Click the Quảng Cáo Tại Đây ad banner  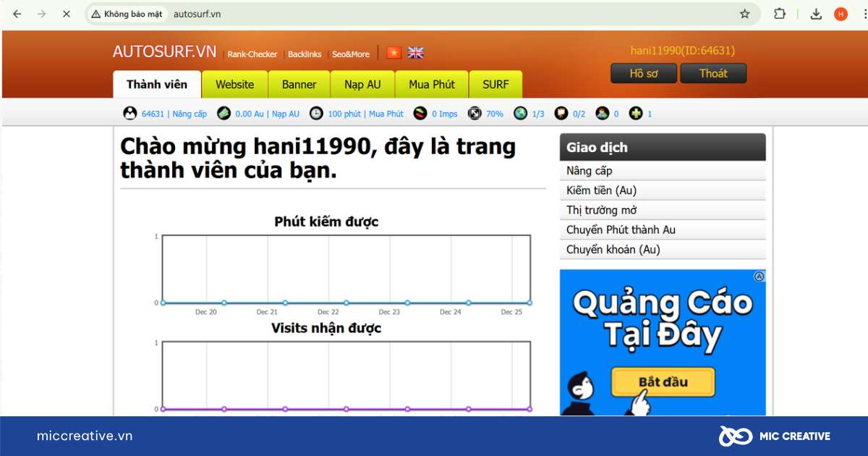pos(663,342)
